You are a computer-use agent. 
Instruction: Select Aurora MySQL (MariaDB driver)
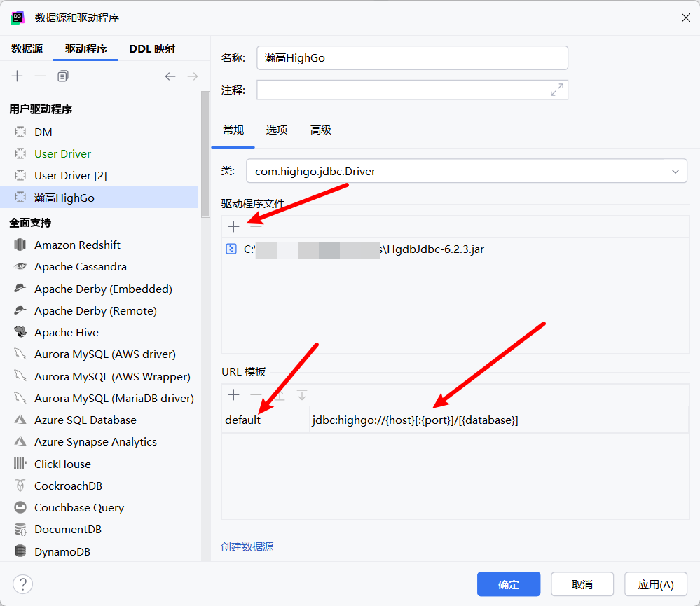[99, 398]
